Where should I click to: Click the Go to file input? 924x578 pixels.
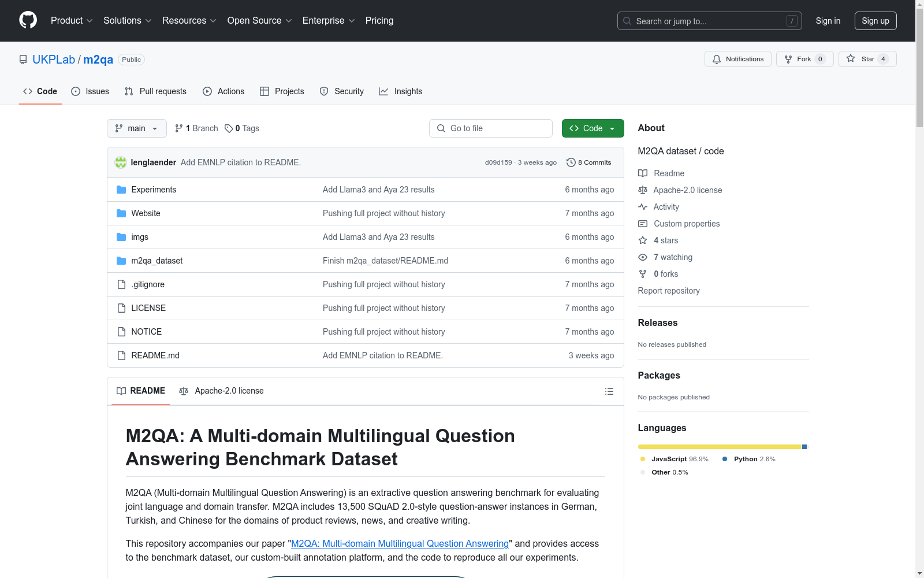tap(491, 128)
